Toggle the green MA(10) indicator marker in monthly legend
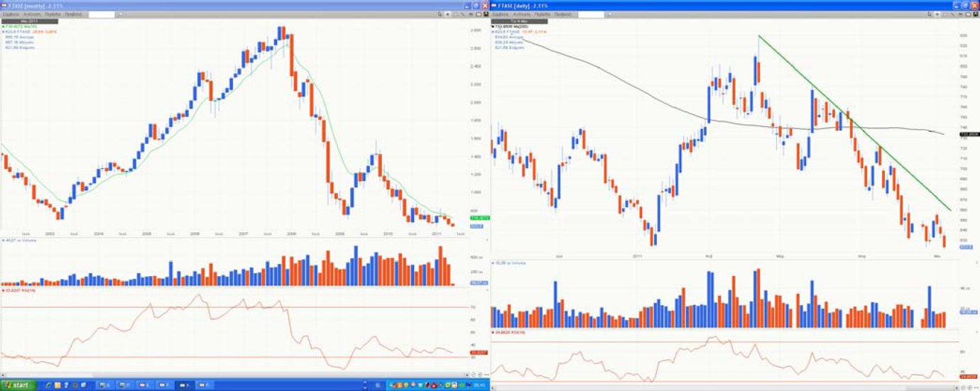 point(3,27)
